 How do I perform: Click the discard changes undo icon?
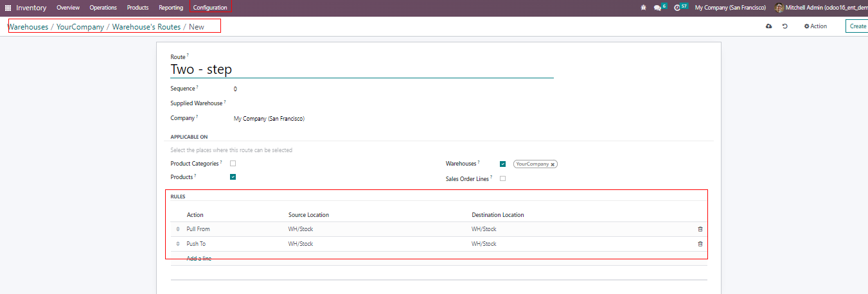pos(784,26)
